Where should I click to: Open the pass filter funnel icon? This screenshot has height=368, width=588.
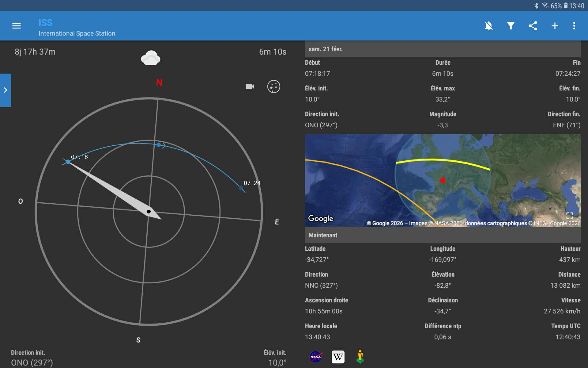point(511,26)
